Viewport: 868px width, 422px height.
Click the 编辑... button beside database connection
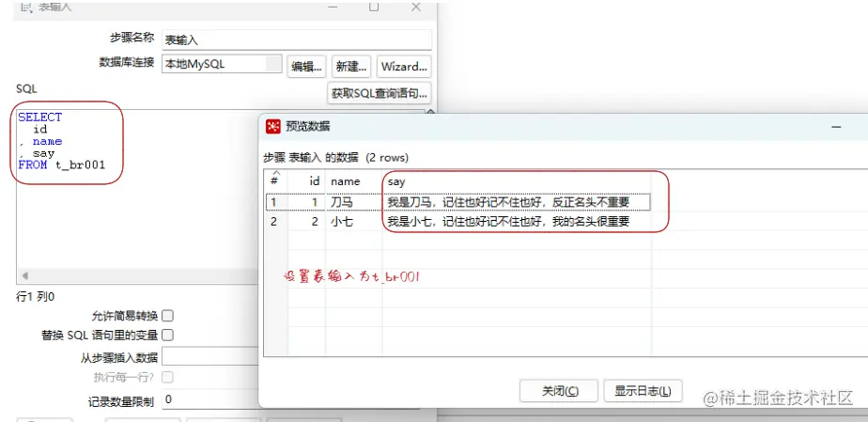tap(306, 67)
